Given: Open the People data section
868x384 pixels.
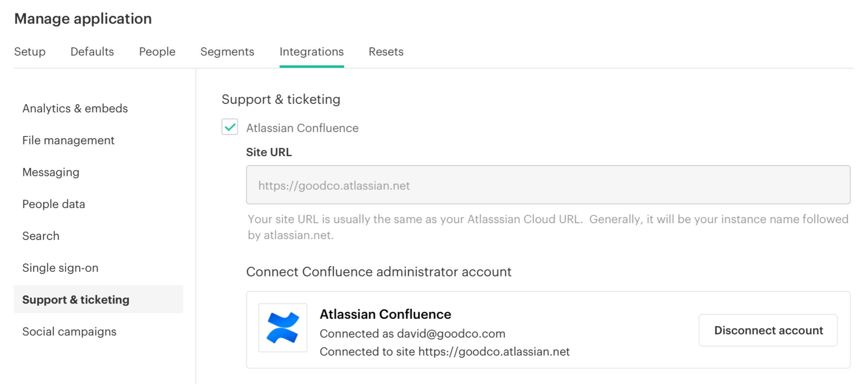Looking at the screenshot, I should pyautogui.click(x=54, y=204).
